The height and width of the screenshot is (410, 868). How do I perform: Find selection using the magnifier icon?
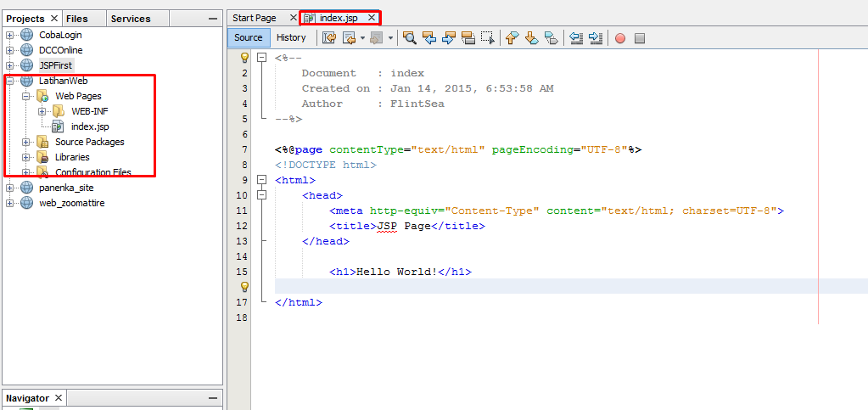click(410, 37)
